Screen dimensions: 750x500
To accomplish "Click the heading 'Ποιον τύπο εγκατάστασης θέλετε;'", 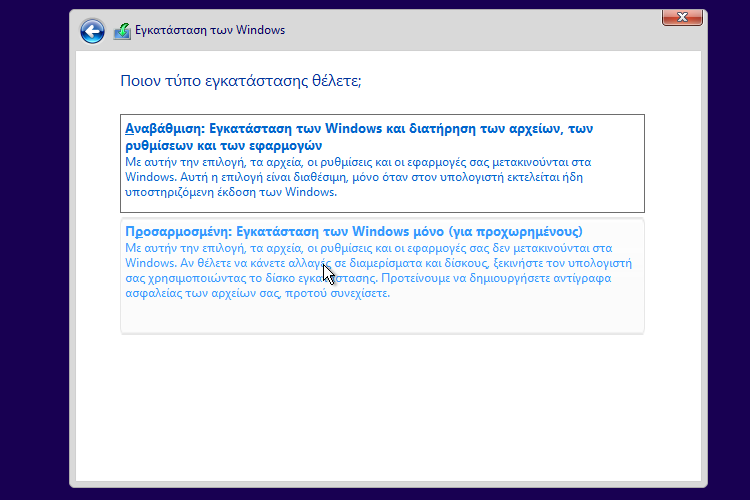I will 241,81.
